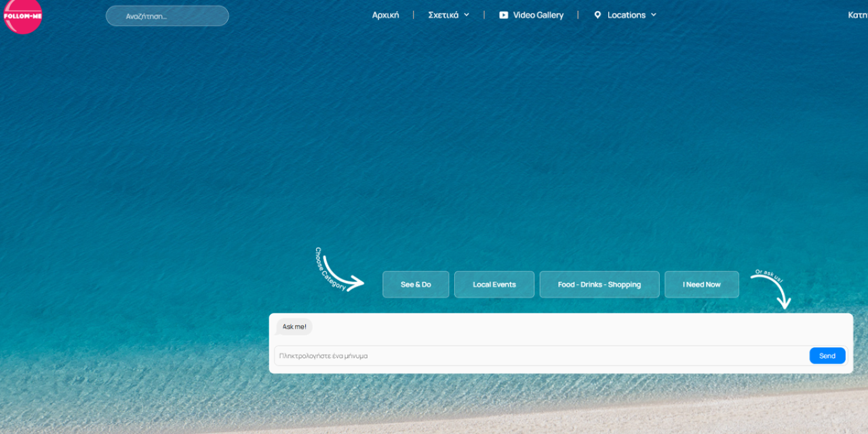
Task: Click the Follow-Me logo
Action: point(22,16)
